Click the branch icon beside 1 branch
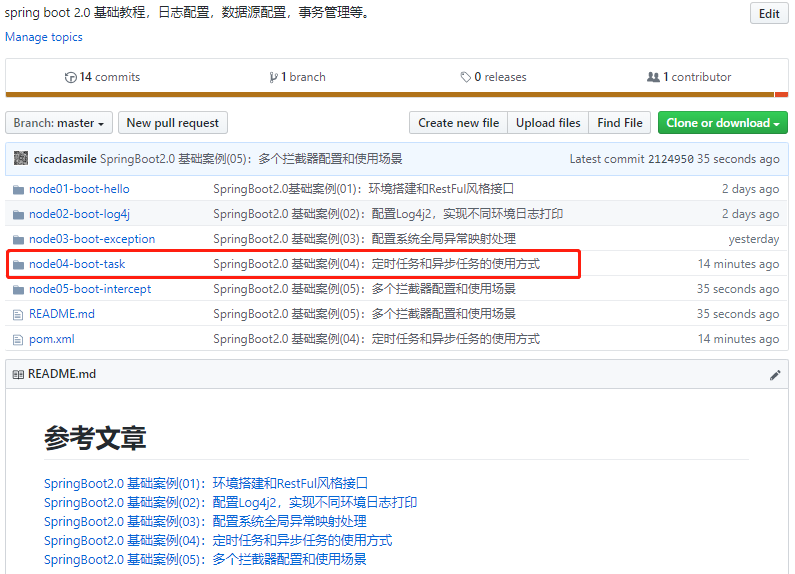The height and width of the screenshot is (574, 795). pyautogui.click(x=273, y=77)
